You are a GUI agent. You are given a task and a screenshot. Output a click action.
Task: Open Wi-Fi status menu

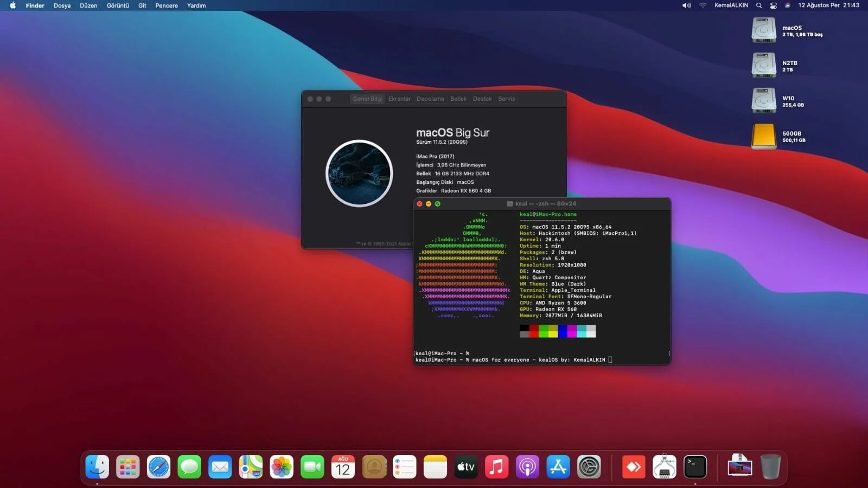pos(703,5)
